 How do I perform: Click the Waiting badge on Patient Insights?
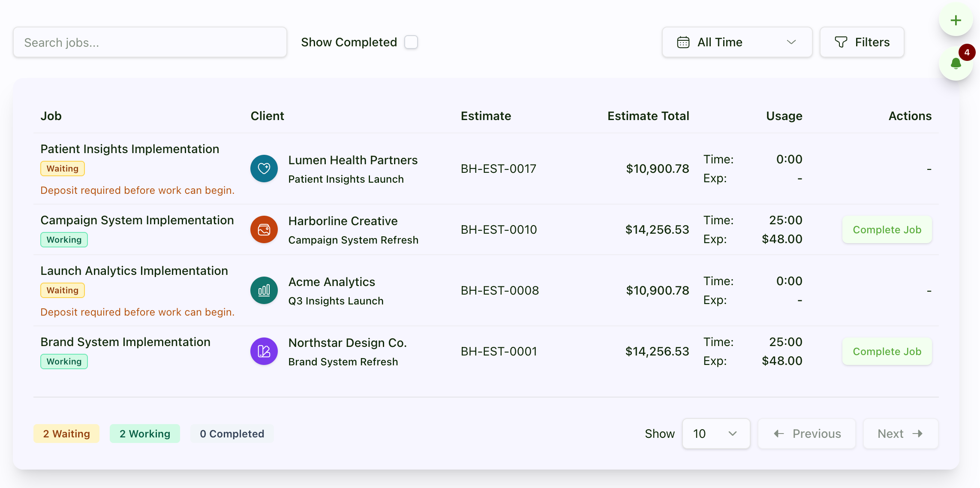[63, 169]
